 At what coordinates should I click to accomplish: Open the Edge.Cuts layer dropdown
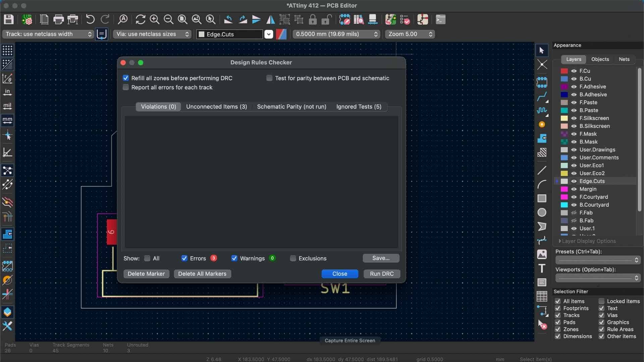(269, 34)
